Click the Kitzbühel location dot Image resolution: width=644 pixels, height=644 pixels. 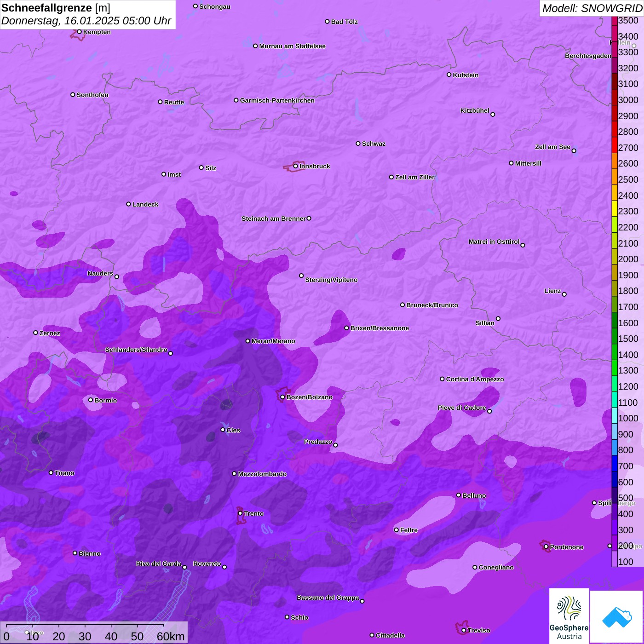[x=493, y=115]
